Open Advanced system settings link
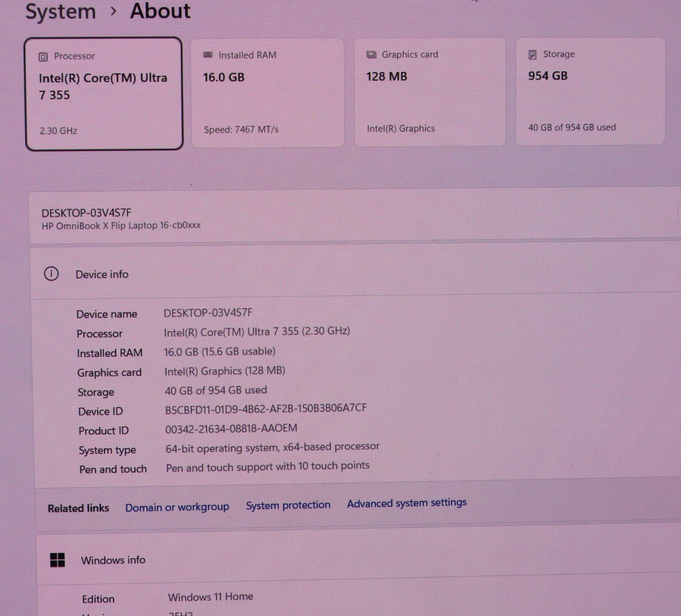The height and width of the screenshot is (616, 681). [x=407, y=503]
